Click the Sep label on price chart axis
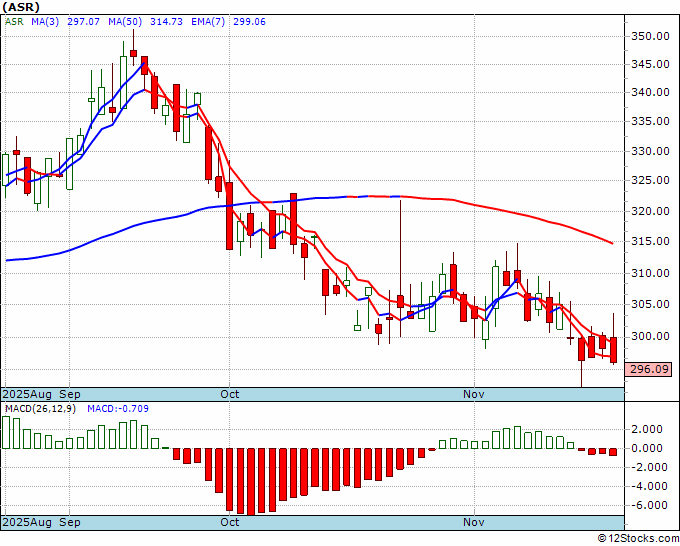 click(70, 394)
